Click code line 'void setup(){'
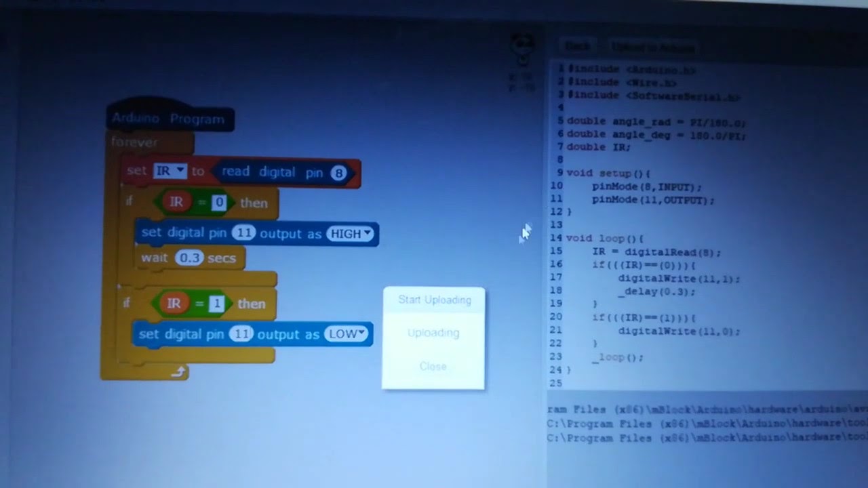Screen dimensions: 868x488 tap(608, 173)
